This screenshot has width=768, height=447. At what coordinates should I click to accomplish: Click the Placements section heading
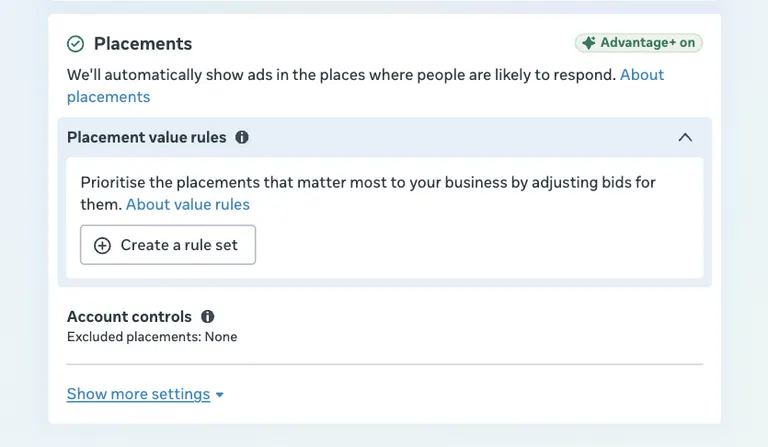point(143,44)
